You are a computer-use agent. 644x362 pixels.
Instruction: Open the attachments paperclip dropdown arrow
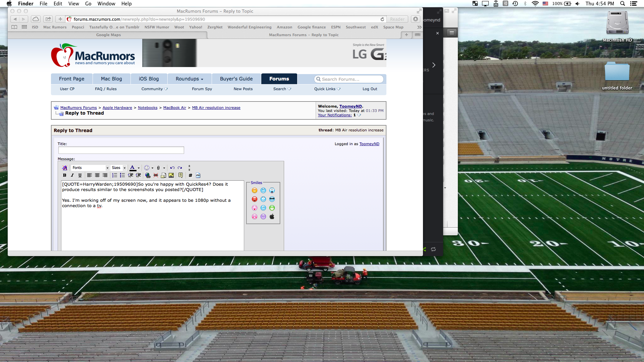click(164, 168)
